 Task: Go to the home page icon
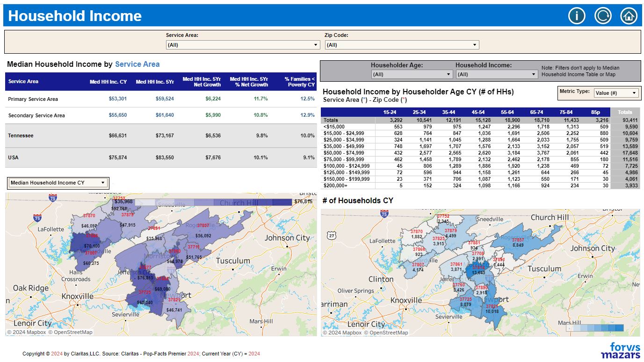[629, 16]
